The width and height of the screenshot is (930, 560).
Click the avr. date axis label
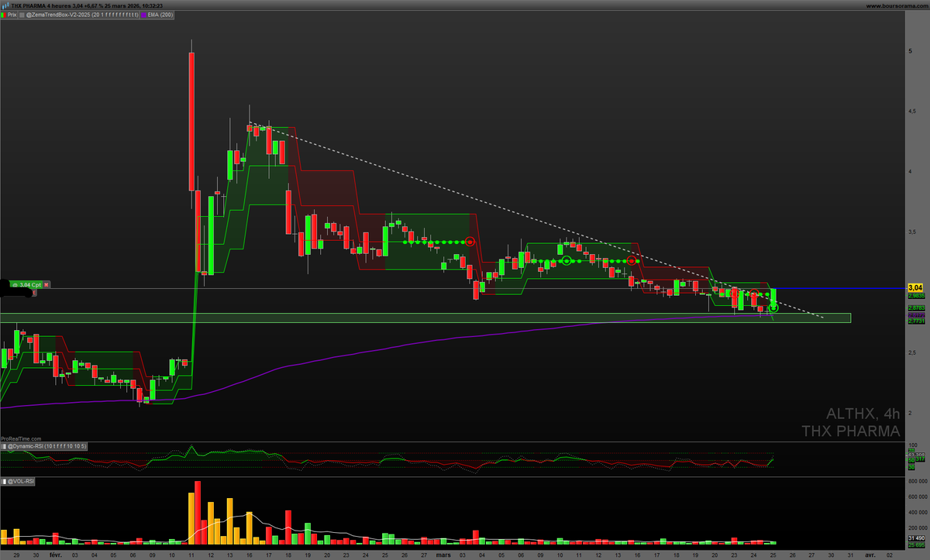tap(870, 555)
